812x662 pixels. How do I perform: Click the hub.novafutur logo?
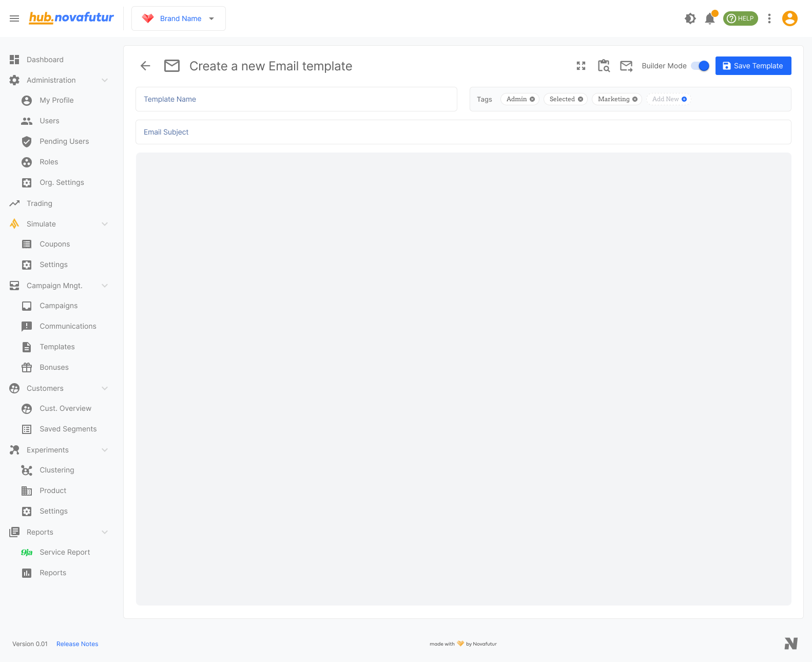[71, 18]
